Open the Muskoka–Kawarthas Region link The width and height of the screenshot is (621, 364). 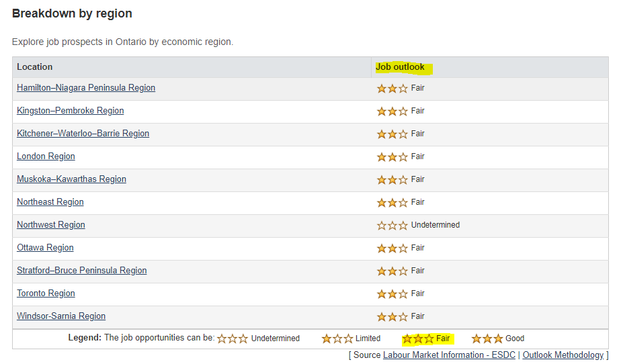click(71, 179)
